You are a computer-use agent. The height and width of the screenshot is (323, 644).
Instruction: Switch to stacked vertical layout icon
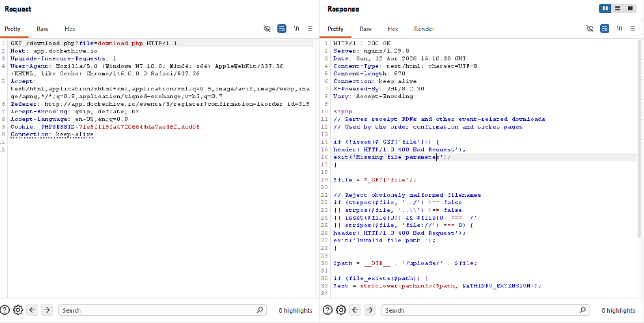[x=618, y=9]
